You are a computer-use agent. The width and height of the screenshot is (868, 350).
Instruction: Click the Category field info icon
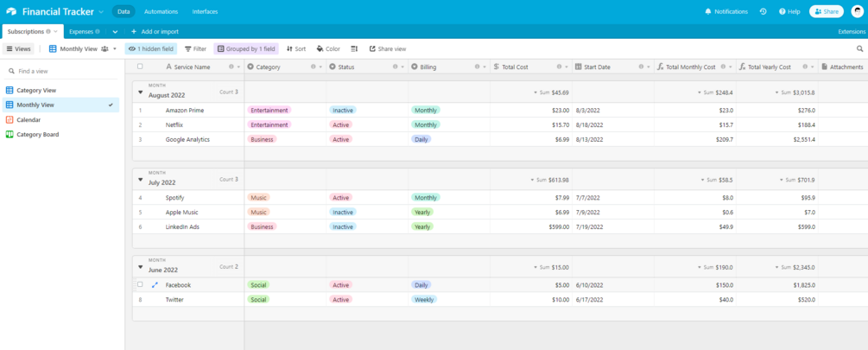click(x=314, y=67)
